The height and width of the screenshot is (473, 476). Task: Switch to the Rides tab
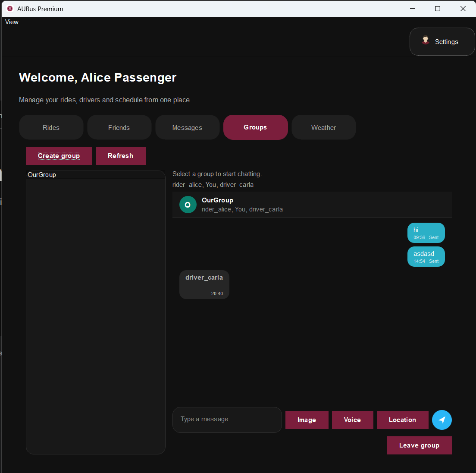click(51, 127)
